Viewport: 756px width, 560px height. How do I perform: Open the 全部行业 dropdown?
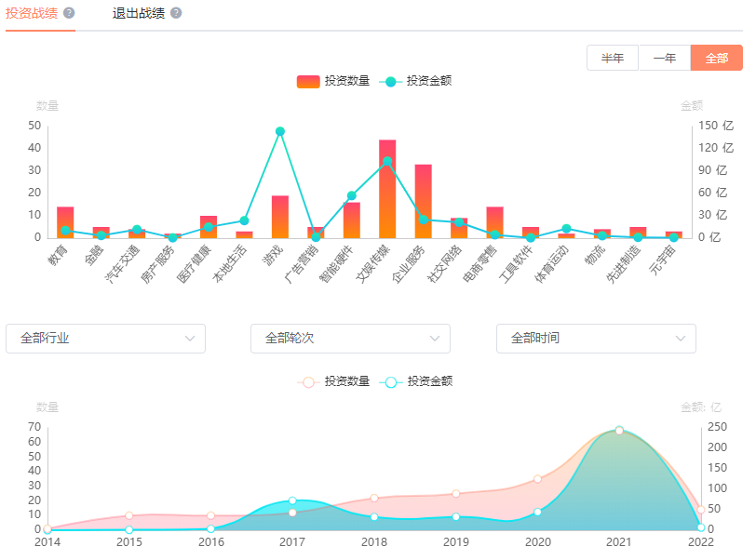105,339
